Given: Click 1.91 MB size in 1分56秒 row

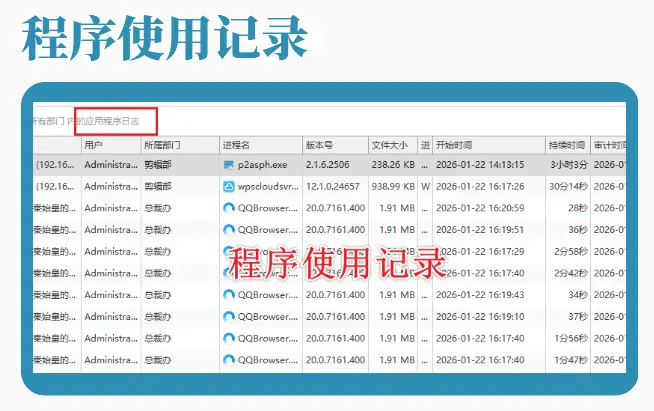Looking at the screenshot, I should (x=397, y=338).
